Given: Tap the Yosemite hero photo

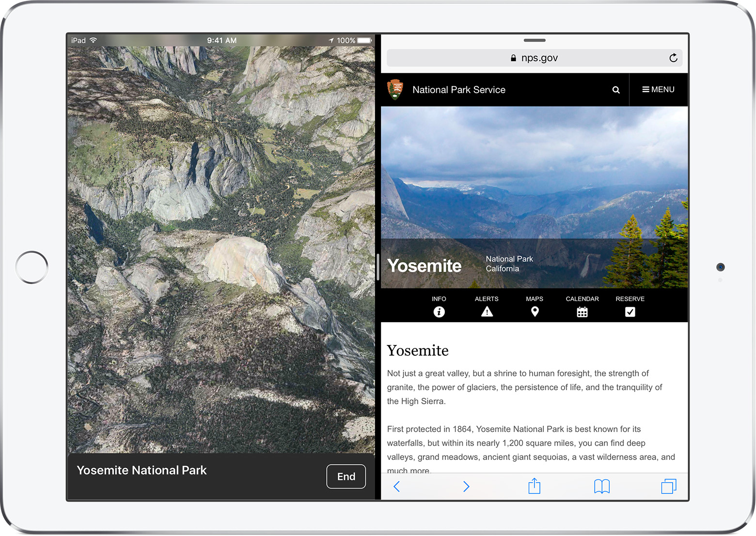Looking at the screenshot, I should coord(535,197).
